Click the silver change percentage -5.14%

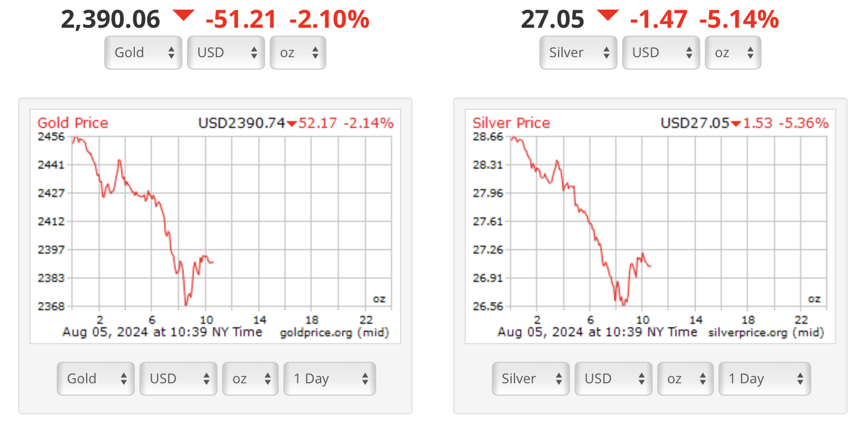point(739,20)
